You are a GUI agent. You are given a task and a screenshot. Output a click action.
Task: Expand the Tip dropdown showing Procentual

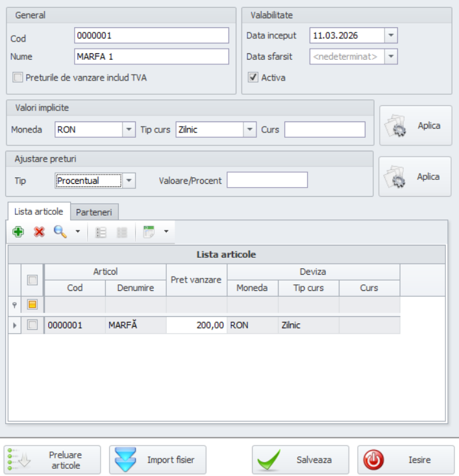click(x=129, y=181)
